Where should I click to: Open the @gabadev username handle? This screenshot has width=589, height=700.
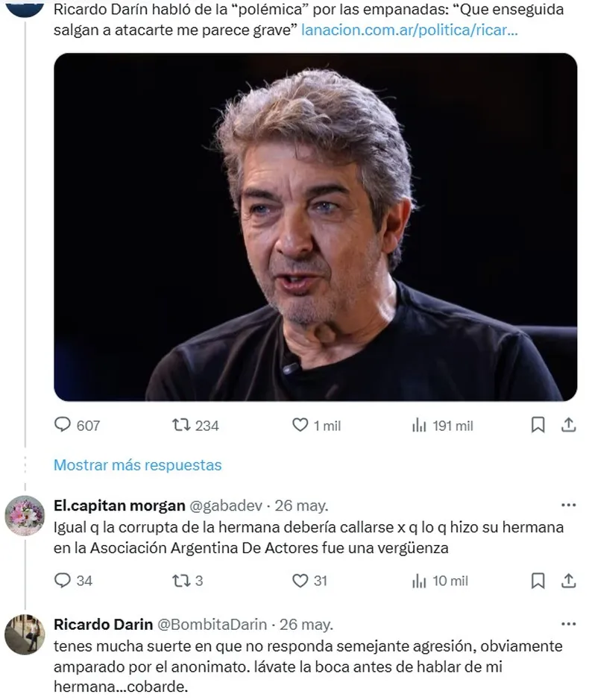point(226,505)
